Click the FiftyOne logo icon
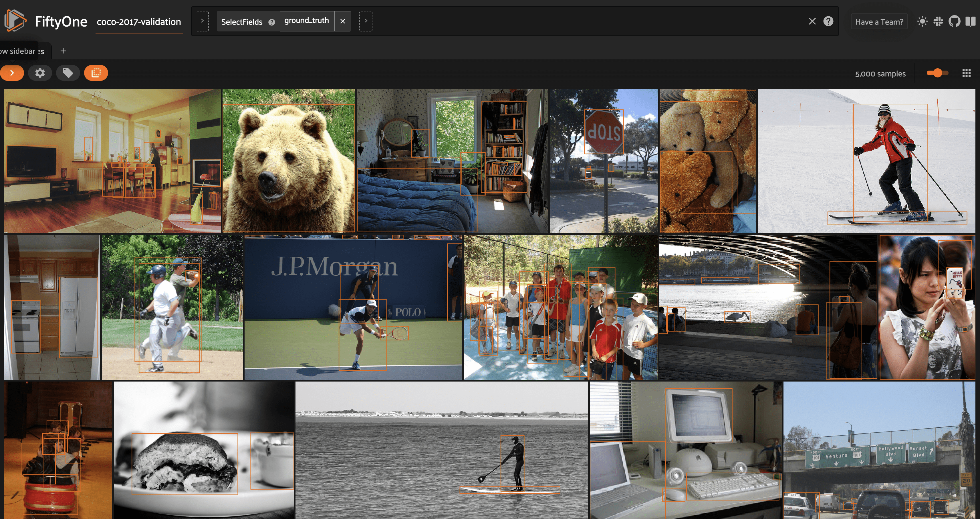The image size is (980, 519). 15,21
